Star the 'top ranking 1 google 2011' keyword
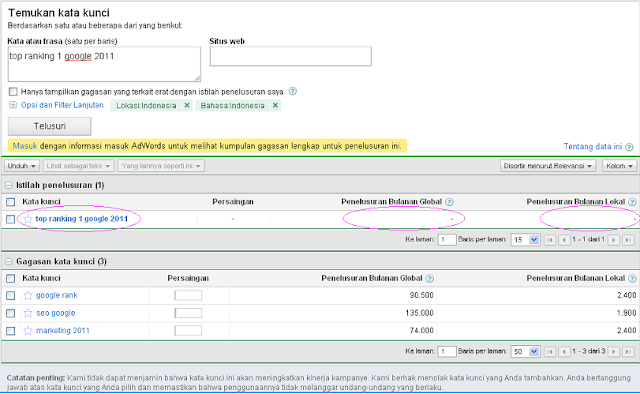 [x=28, y=219]
